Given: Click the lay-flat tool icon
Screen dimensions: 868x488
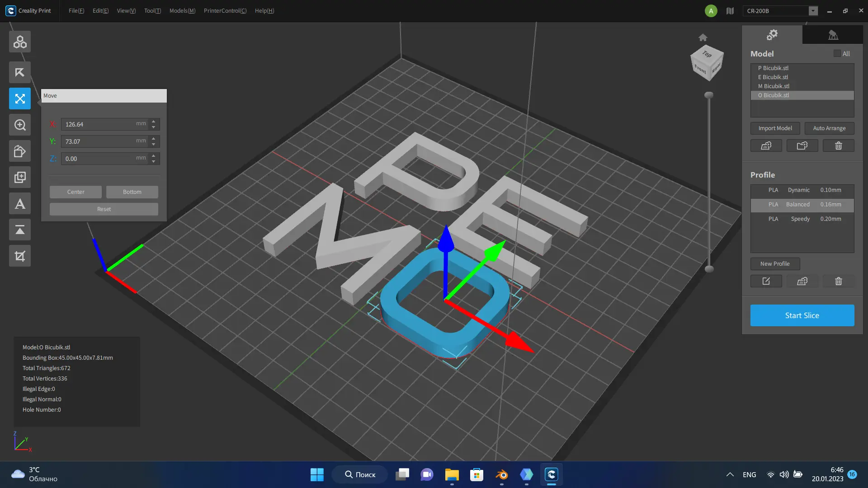Looking at the screenshot, I should (x=20, y=230).
